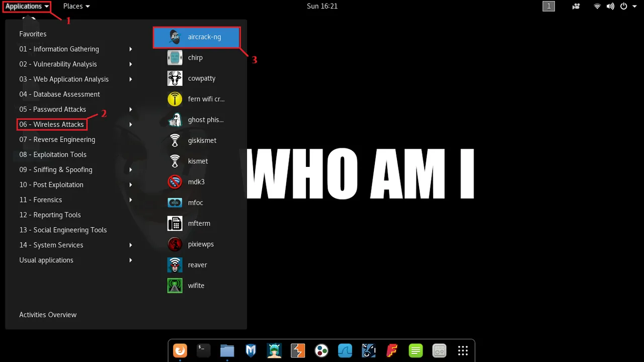The width and height of the screenshot is (644, 362).
Task: Select 13 - Social Engineering Tools
Action: (x=63, y=230)
